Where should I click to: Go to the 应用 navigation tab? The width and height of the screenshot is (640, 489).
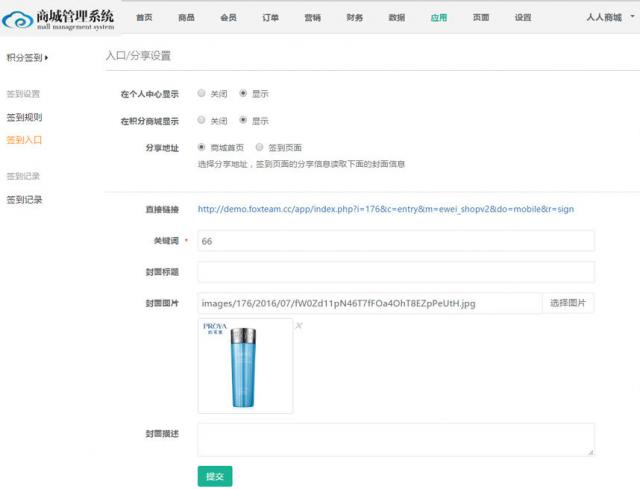438,18
